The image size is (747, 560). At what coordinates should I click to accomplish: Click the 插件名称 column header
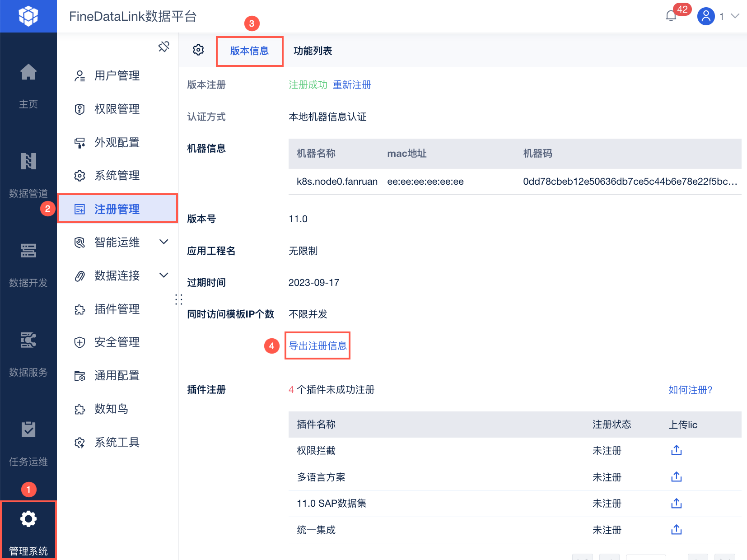point(316,425)
